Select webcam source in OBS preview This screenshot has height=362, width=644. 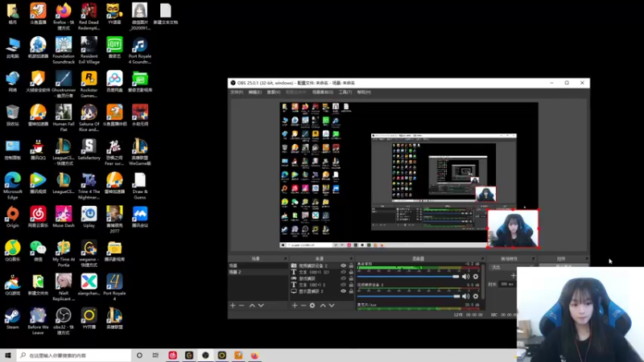tap(513, 228)
